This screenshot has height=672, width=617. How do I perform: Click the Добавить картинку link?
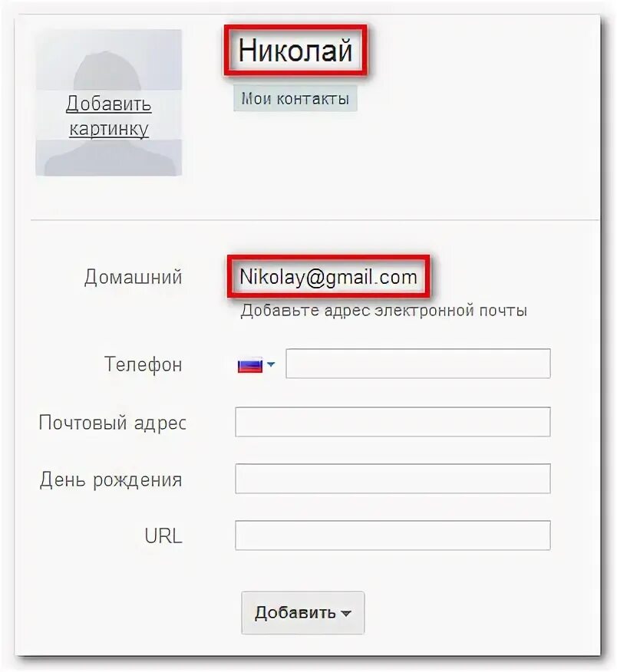coord(108,116)
